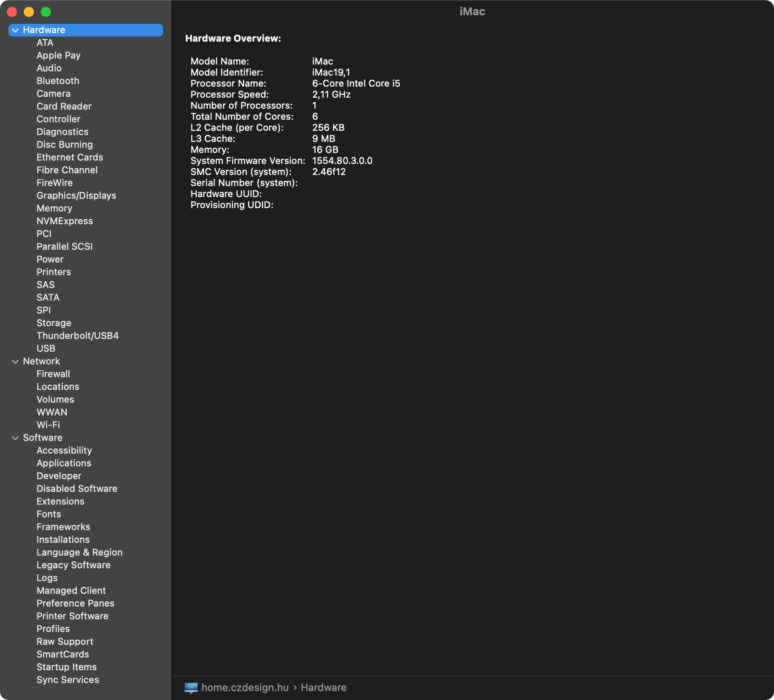Screen dimensions: 774x700
Task: Select the Network category label
Action: (x=41, y=361)
